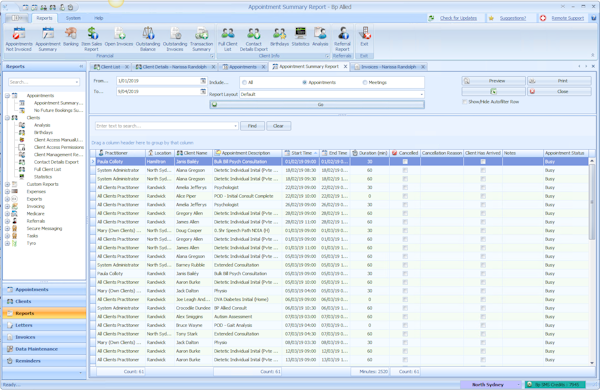Viewport: 600px width, 390px height.
Task: Toggle Client Has Arrived for Barney Rubble row
Action: [x=483, y=265]
